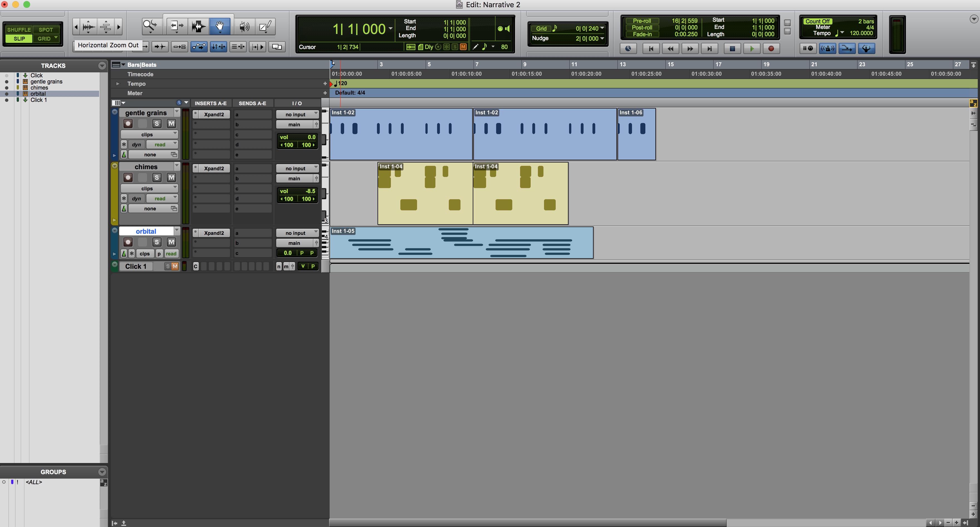Viewport: 980px width, 527px height.
Task: Open chimes automation mode read dropdown
Action: (162, 198)
